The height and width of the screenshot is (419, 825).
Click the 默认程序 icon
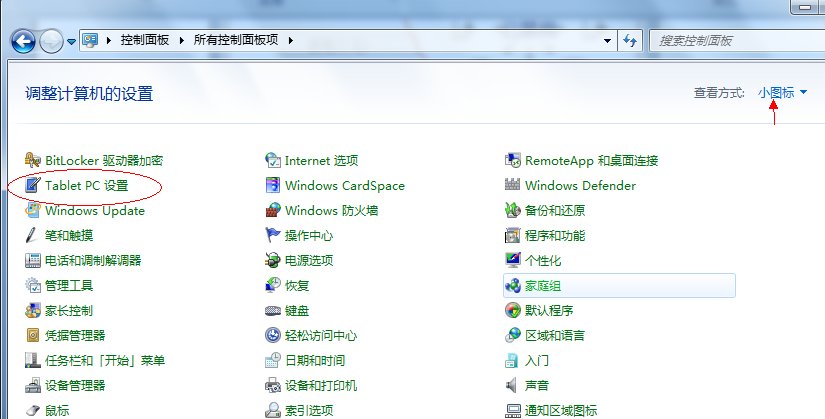[512, 310]
